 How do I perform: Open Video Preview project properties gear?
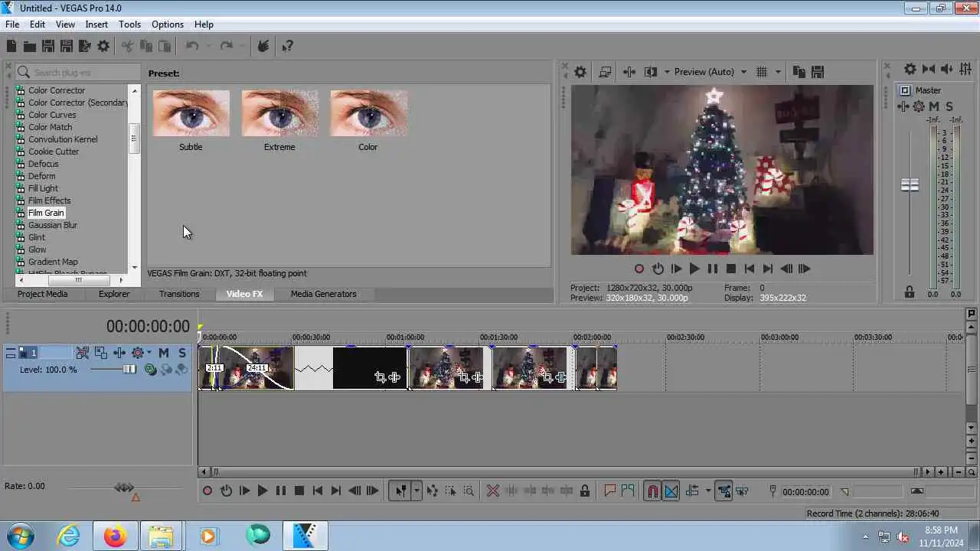(580, 72)
